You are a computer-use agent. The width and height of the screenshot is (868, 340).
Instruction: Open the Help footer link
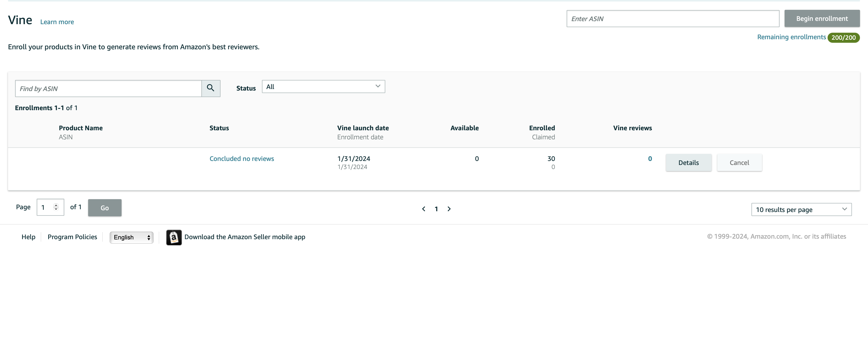click(28, 237)
